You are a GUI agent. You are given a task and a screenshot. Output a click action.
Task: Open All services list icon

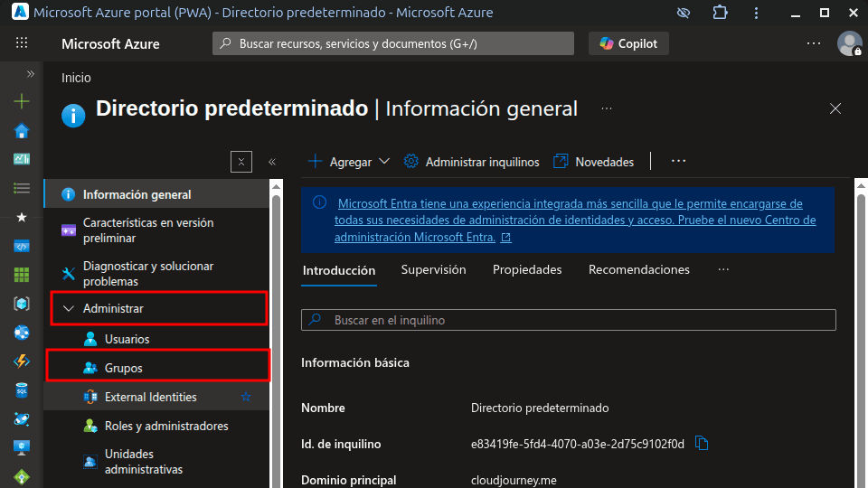click(22, 188)
